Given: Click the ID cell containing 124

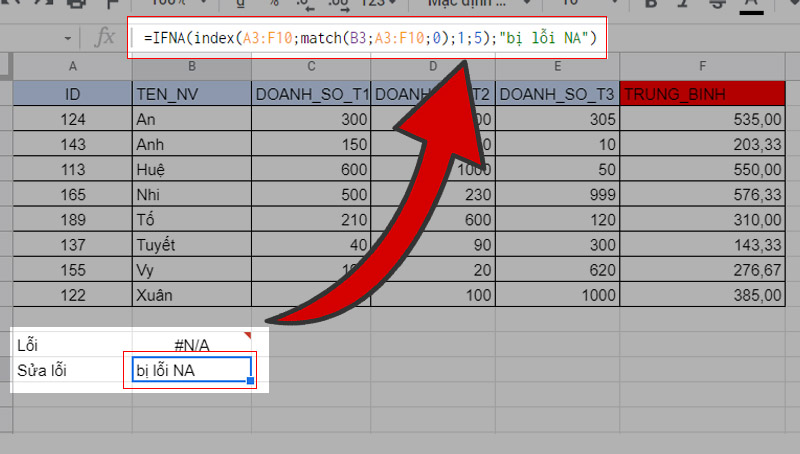Looking at the screenshot, I should (x=72, y=119).
